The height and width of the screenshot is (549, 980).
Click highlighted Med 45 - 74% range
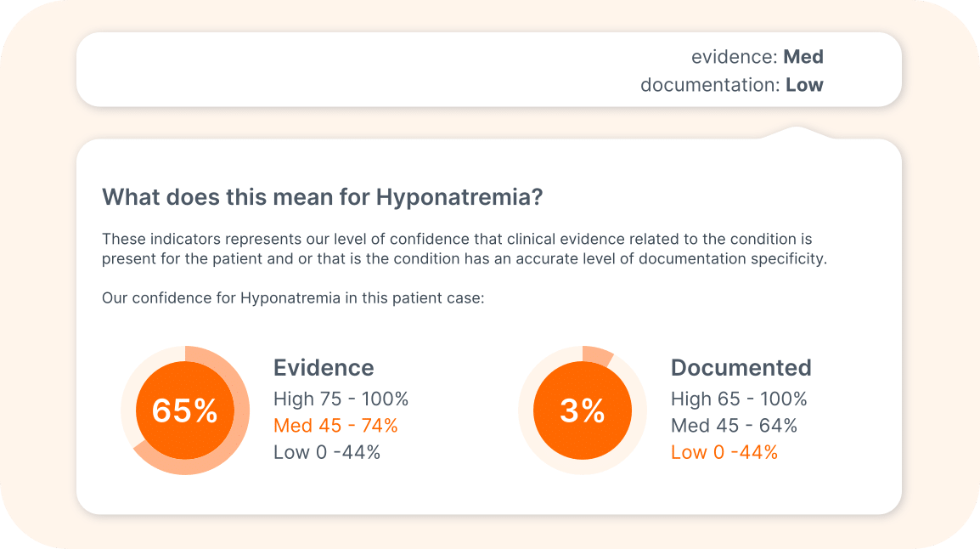click(x=335, y=425)
